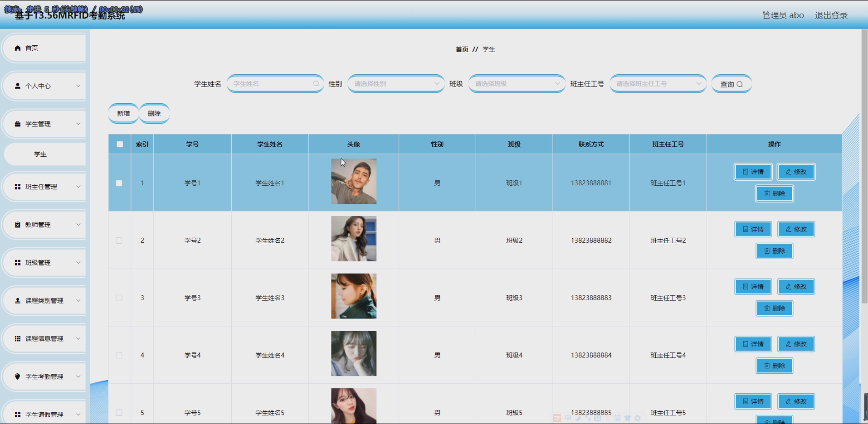The width and height of the screenshot is (868, 424).
Task: Click the home icon beside 首页
Action: click(18, 48)
